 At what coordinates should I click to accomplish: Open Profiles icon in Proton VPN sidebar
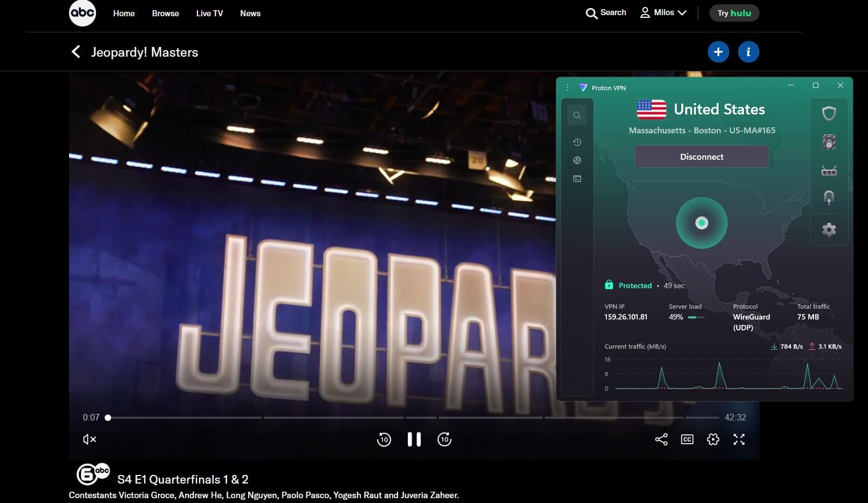tap(577, 179)
